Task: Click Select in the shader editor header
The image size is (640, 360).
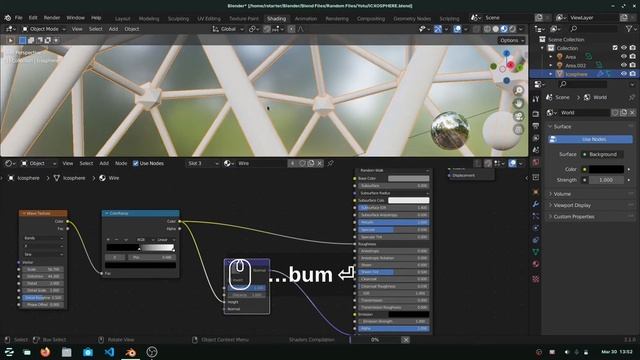Action: point(86,163)
